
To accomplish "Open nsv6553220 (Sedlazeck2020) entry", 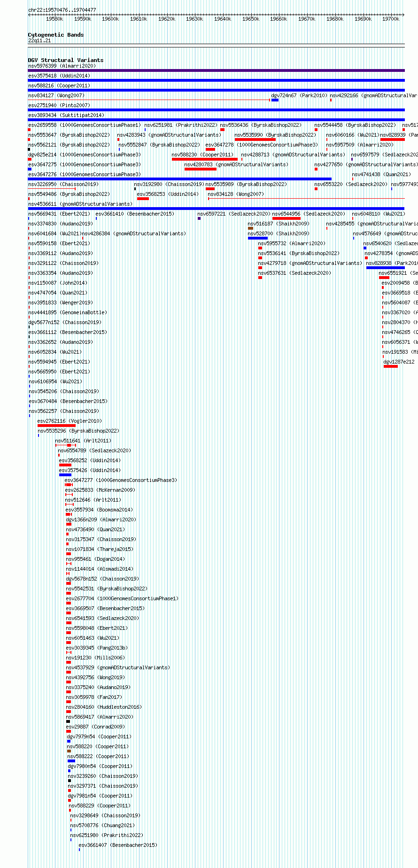I will 351,184.
